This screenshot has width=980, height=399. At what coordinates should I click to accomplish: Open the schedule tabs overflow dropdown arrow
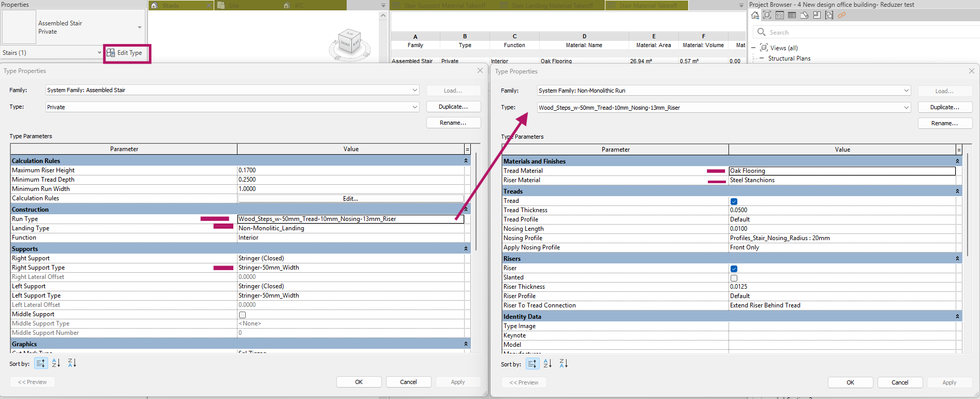point(741,6)
